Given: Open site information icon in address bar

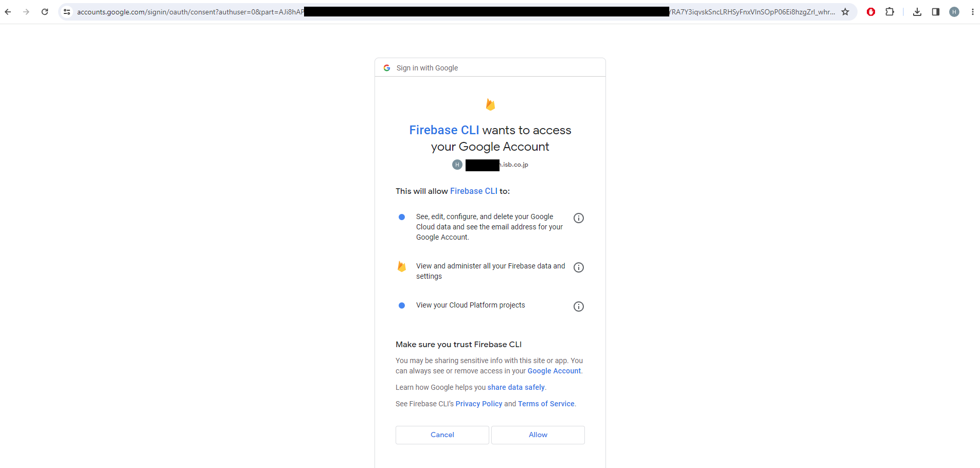Looking at the screenshot, I should [67, 12].
